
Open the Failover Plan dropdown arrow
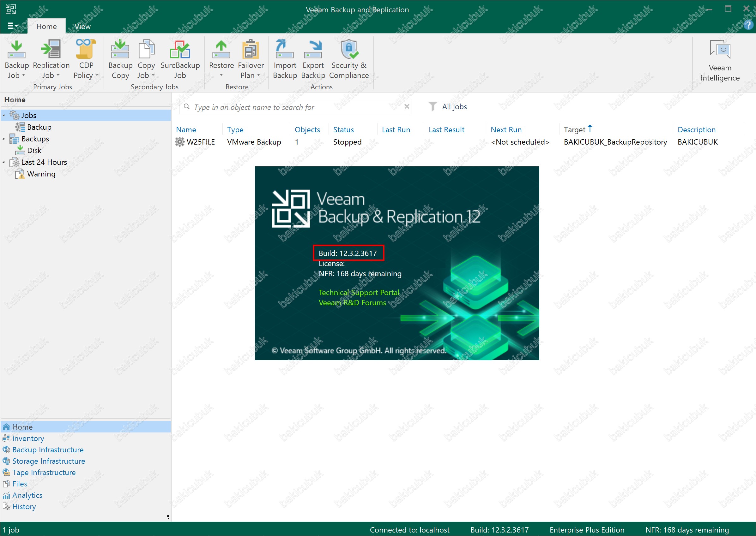click(x=259, y=75)
